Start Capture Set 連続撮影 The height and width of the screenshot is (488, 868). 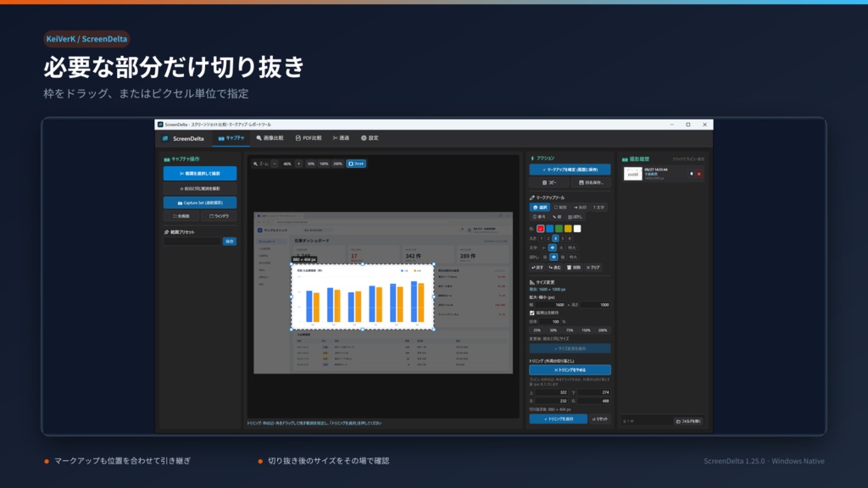(x=200, y=202)
